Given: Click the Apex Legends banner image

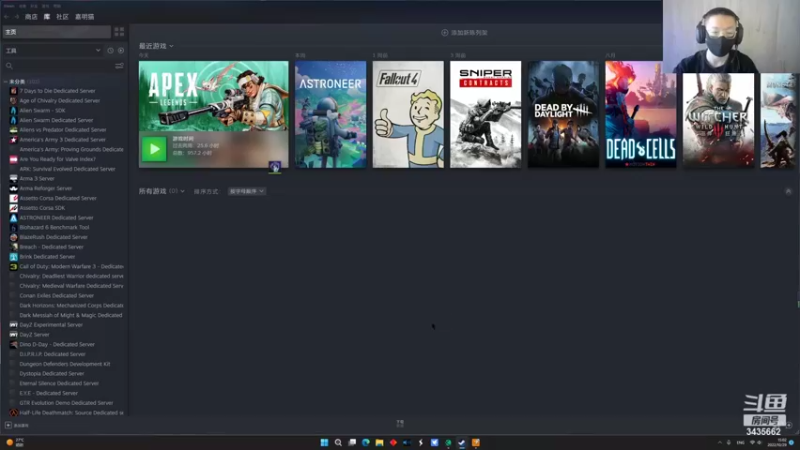Looking at the screenshot, I should tap(213, 96).
